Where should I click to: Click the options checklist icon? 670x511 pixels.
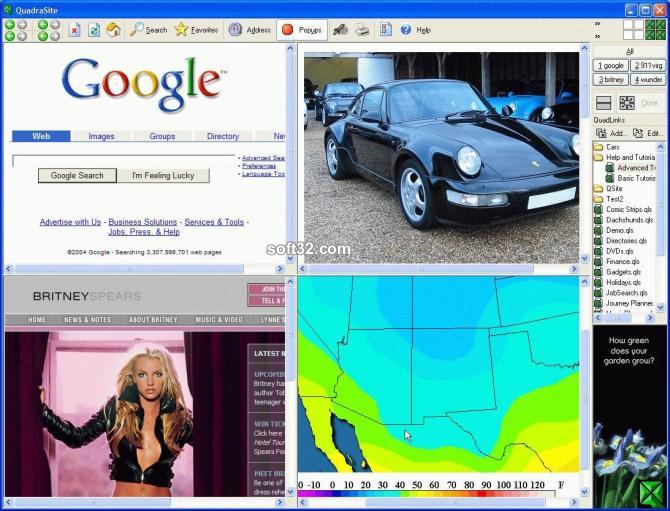point(385,29)
